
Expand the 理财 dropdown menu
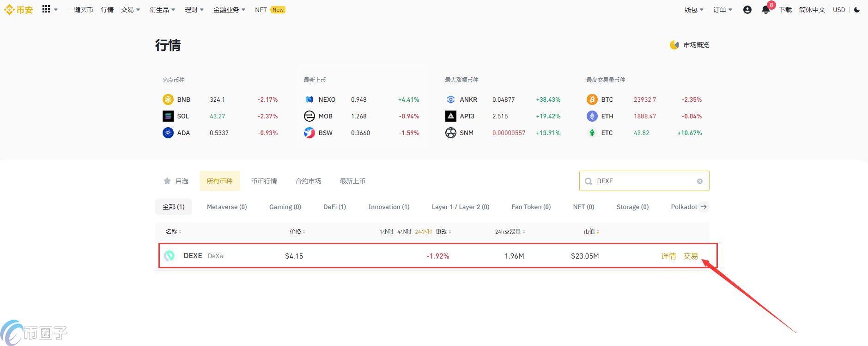tap(194, 10)
